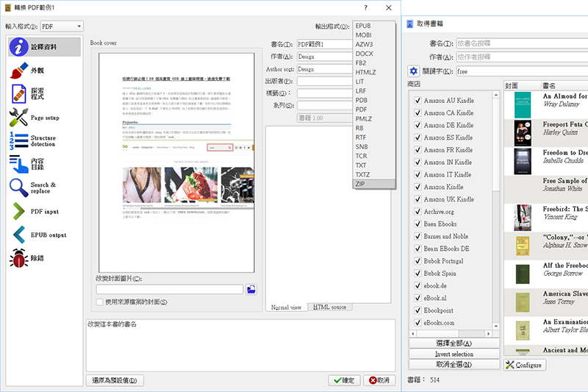The height and width of the screenshot is (392, 588).
Task: Select Alf the Freebooter cover thumbnail
Action: click(x=523, y=274)
